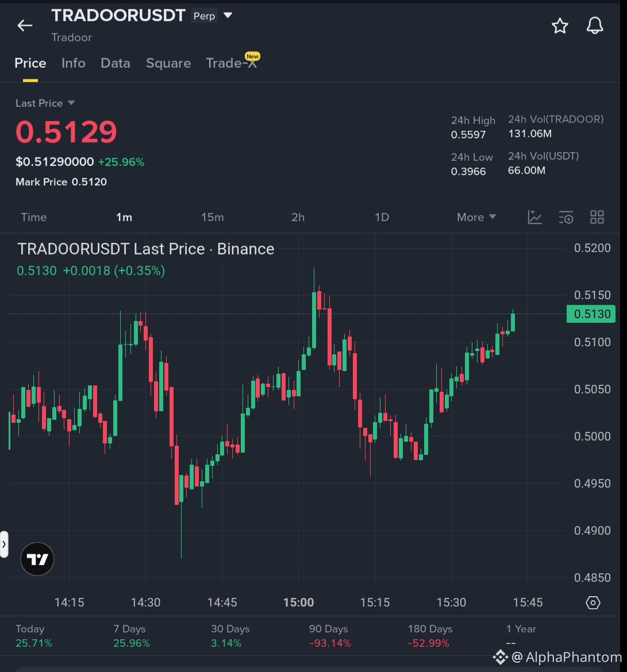Click the Mark Price 0.5120 text
627x672 pixels.
[x=61, y=182]
